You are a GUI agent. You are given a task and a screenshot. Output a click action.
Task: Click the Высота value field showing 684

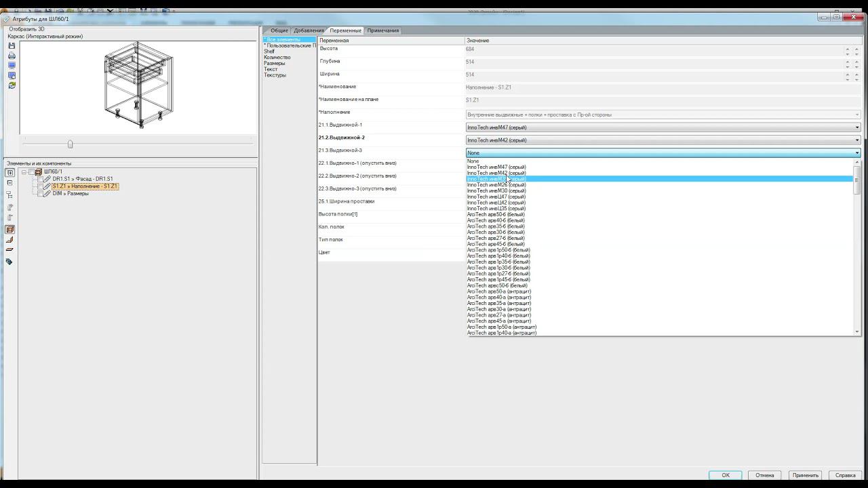coord(654,50)
